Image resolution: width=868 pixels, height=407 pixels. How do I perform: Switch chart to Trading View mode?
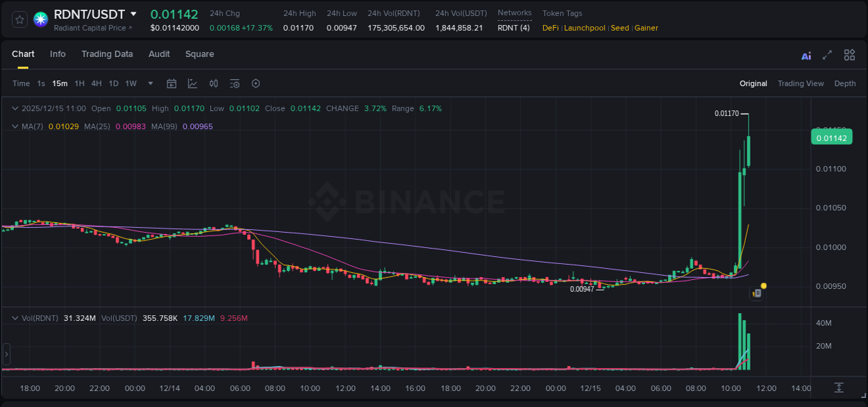pos(801,83)
